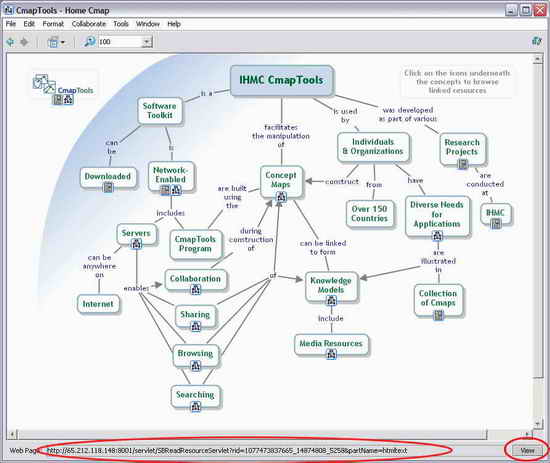The height and width of the screenshot is (463, 550).
Task: Open the cmap icon under Media Resources
Action: tap(331, 354)
